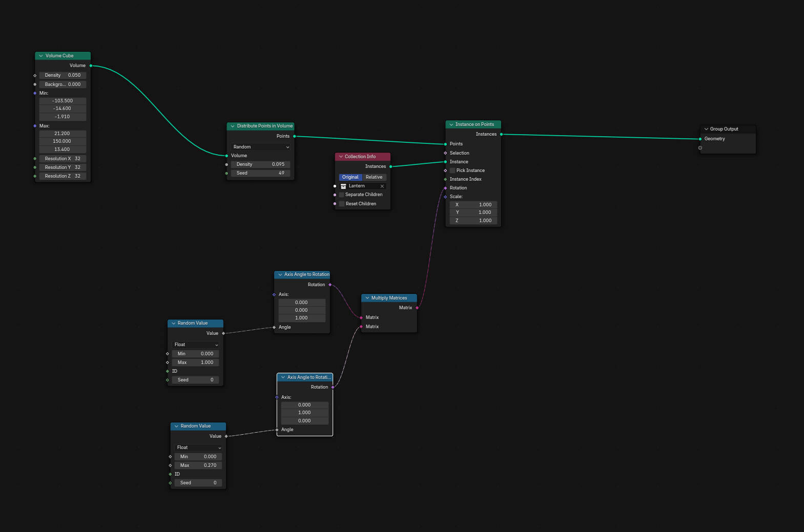The image size is (804, 532).
Task: Click Instances output socket on Collection Info
Action: click(x=390, y=166)
